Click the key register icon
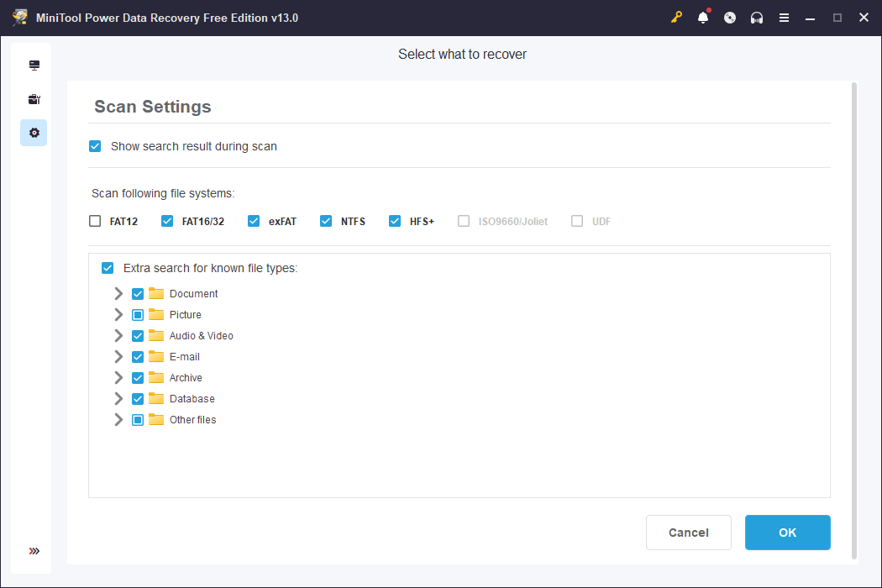The height and width of the screenshot is (588, 882). 676,18
